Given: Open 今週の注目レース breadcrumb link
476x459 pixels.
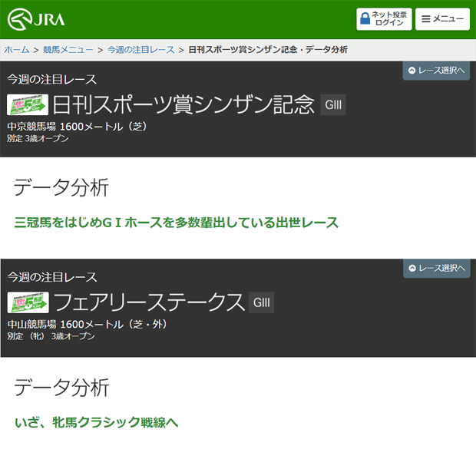Looking at the screenshot, I should point(140,49).
